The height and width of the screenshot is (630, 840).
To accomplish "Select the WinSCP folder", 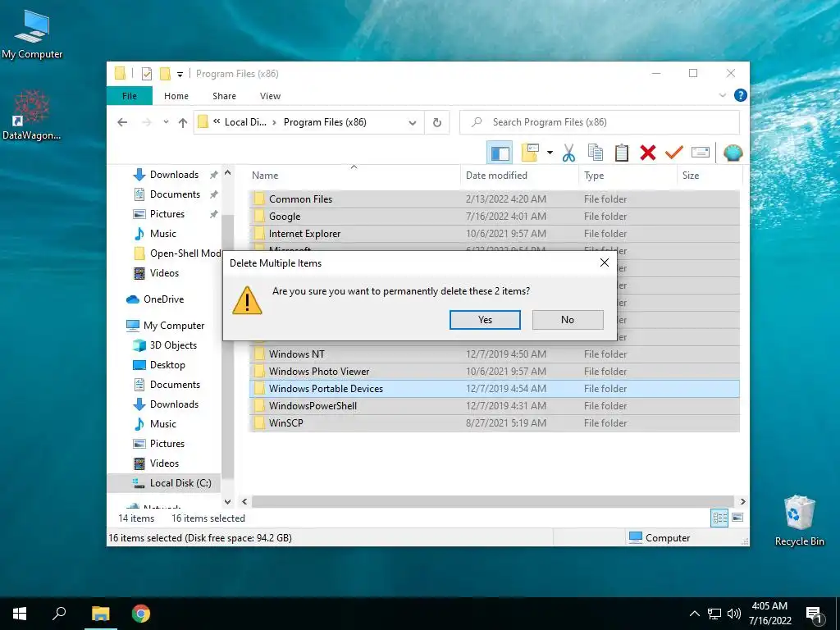I will 495,422.
